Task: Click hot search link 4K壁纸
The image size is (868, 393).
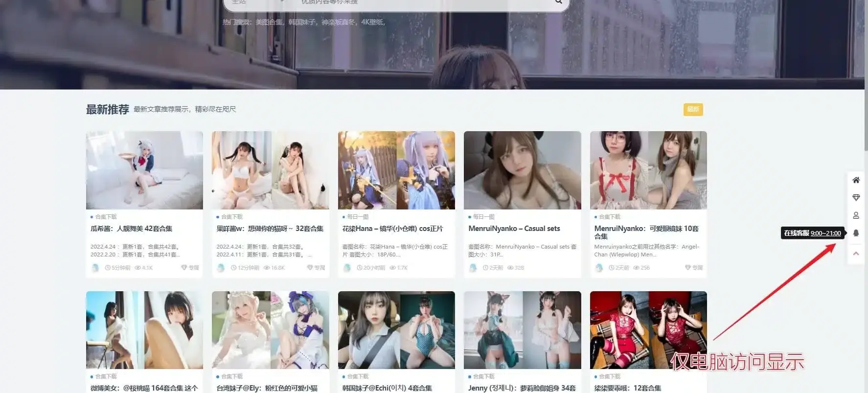Action: point(372,22)
